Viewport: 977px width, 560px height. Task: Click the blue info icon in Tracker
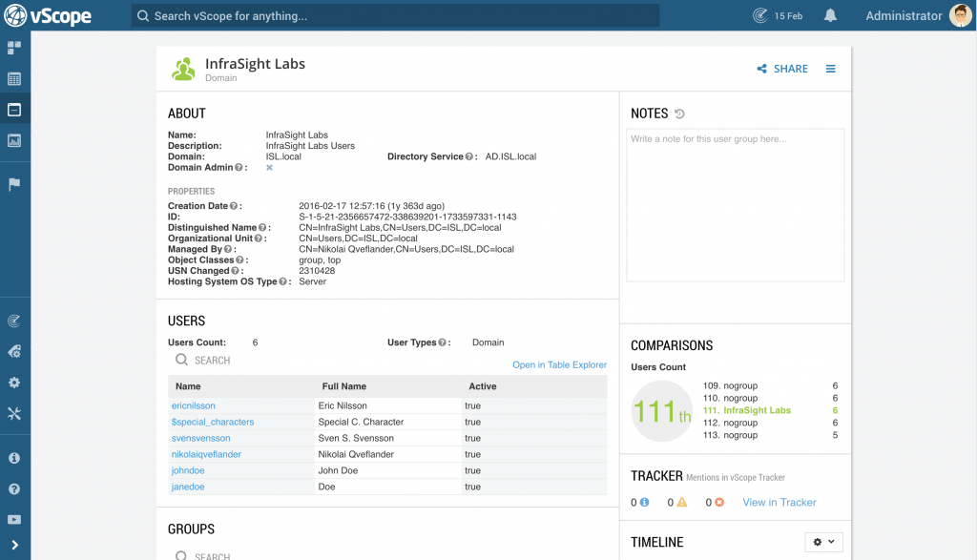(x=644, y=502)
